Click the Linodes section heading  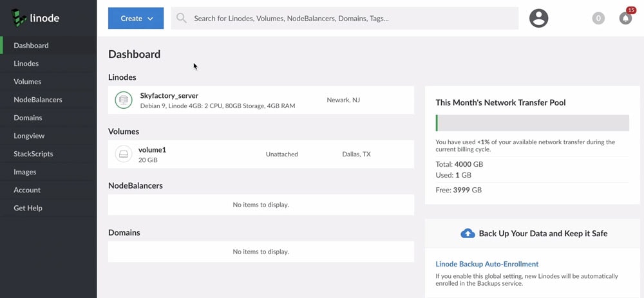point(122,77)
